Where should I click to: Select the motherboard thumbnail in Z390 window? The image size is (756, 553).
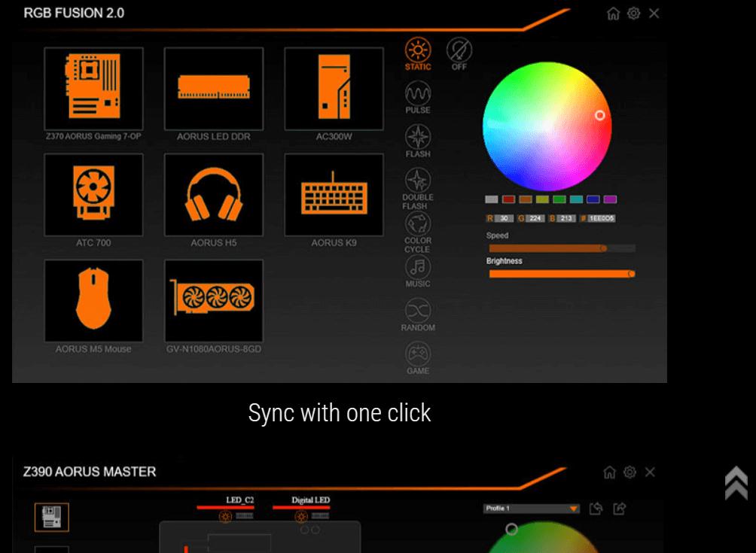(x=52, y=518)
